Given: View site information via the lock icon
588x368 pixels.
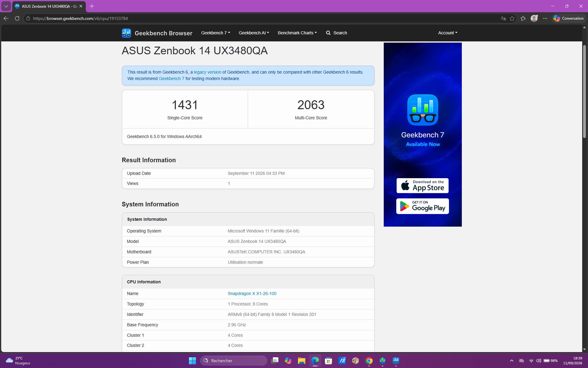Looking at the screenshot, I should [x=28, y=18].
